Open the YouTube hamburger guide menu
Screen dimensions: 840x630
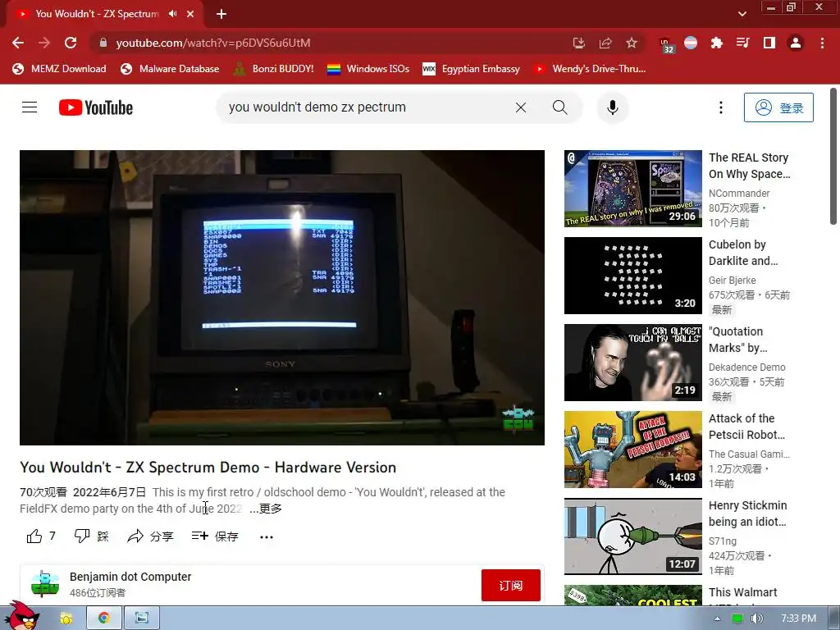[30, 107]
